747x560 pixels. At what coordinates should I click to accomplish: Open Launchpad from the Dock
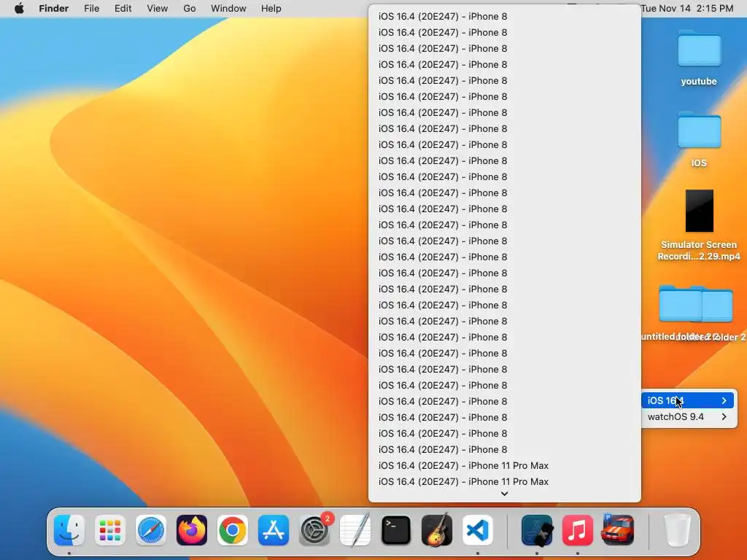click(x=110, y=530)
